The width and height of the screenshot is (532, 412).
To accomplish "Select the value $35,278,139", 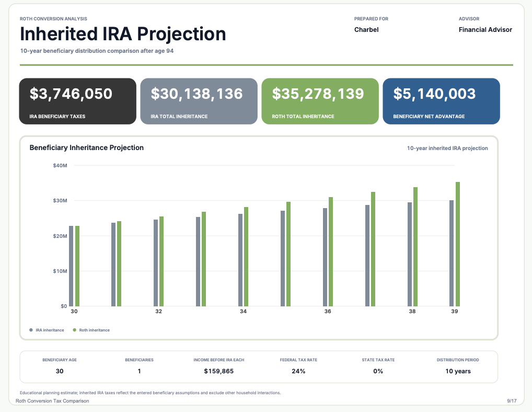I will 318,94.
